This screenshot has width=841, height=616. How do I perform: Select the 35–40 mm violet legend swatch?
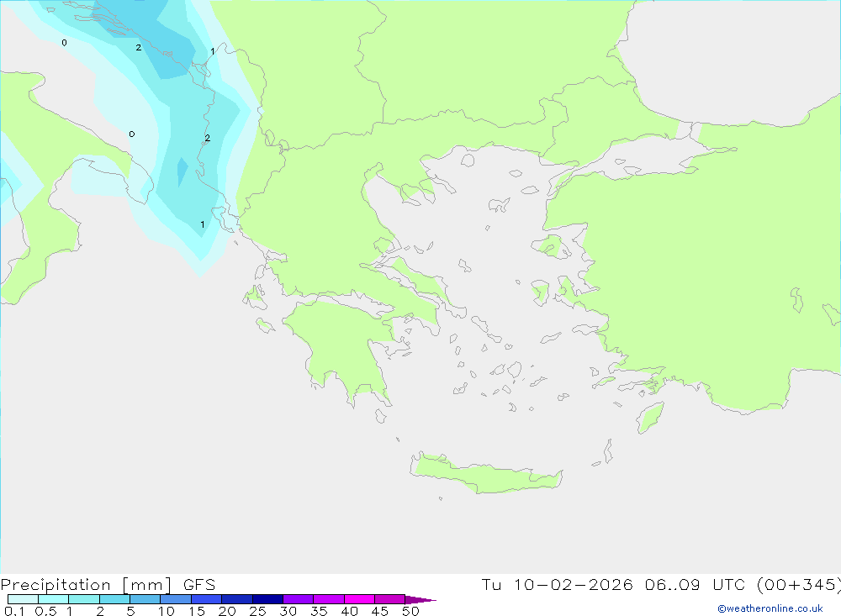[x=329, y=599]
